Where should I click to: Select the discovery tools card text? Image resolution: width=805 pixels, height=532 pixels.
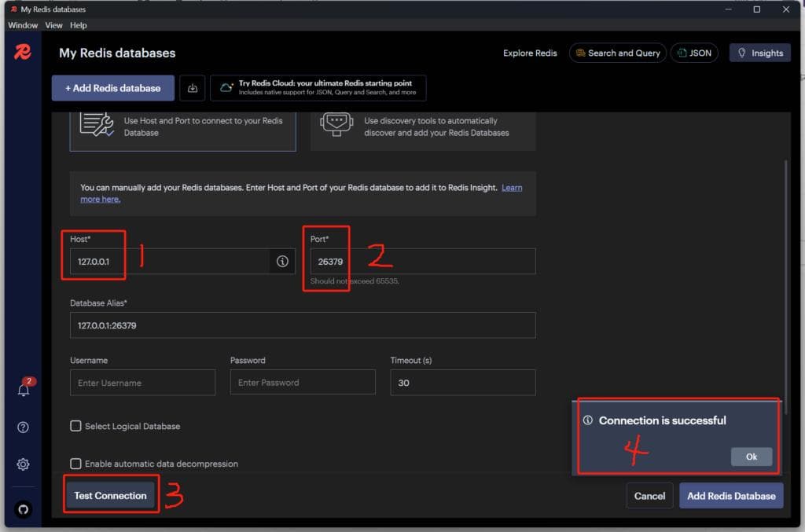pyautogui.click(x=436, y=127)
